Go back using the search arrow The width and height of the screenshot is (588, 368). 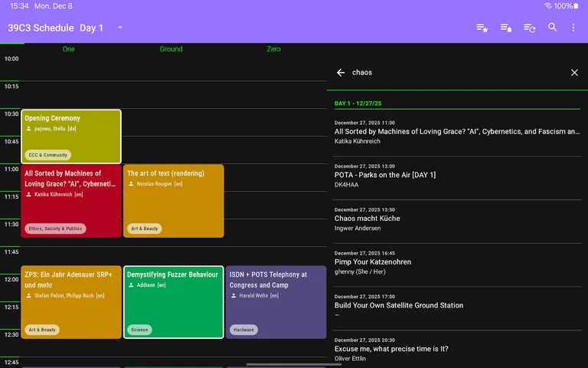click(341, 73)
